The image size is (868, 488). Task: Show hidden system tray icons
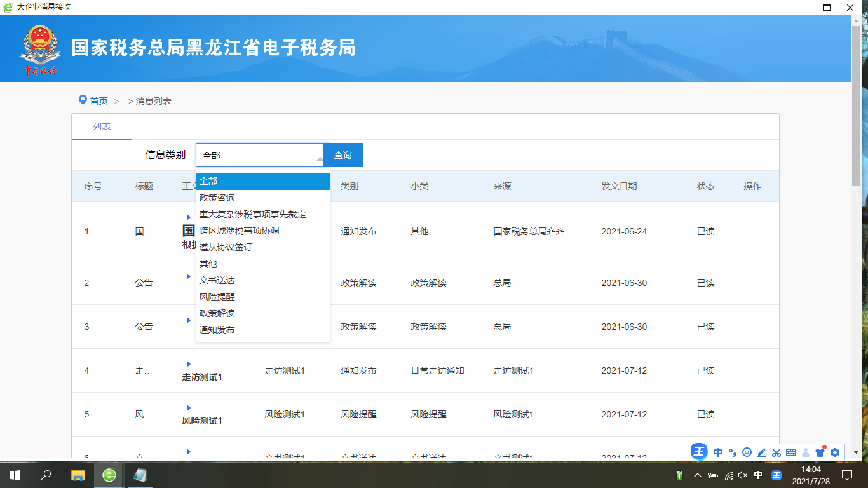pos(697,475)
